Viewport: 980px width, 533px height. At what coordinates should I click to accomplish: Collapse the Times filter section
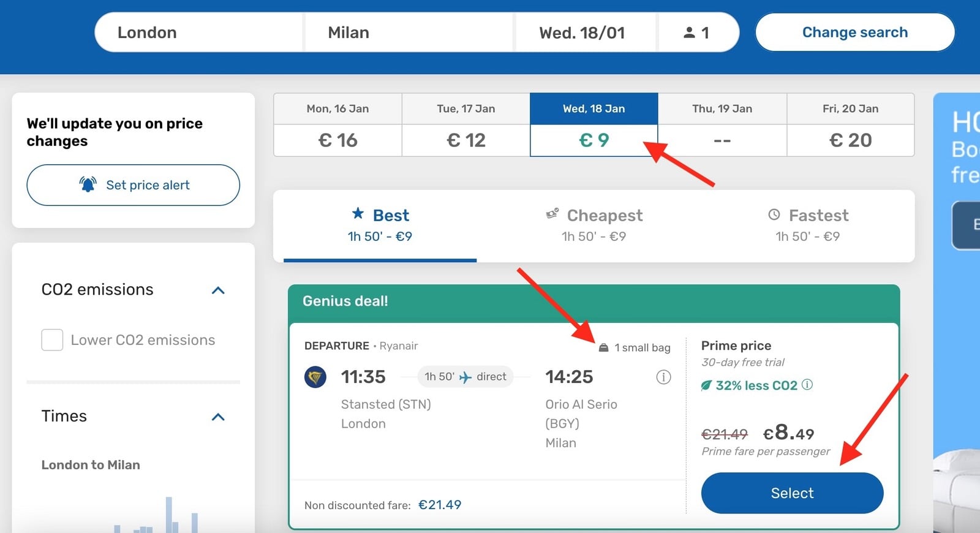click(x=218, y=417)
